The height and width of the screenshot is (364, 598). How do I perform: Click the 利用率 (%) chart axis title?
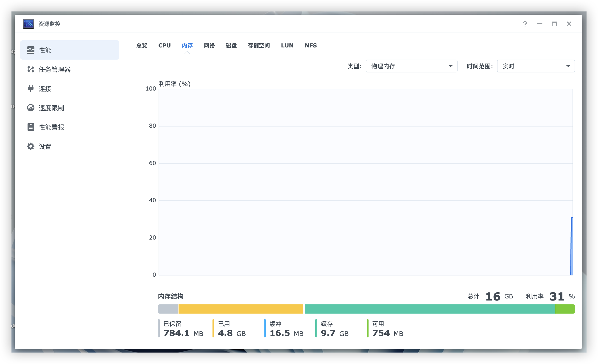click(x=174, y=84)
